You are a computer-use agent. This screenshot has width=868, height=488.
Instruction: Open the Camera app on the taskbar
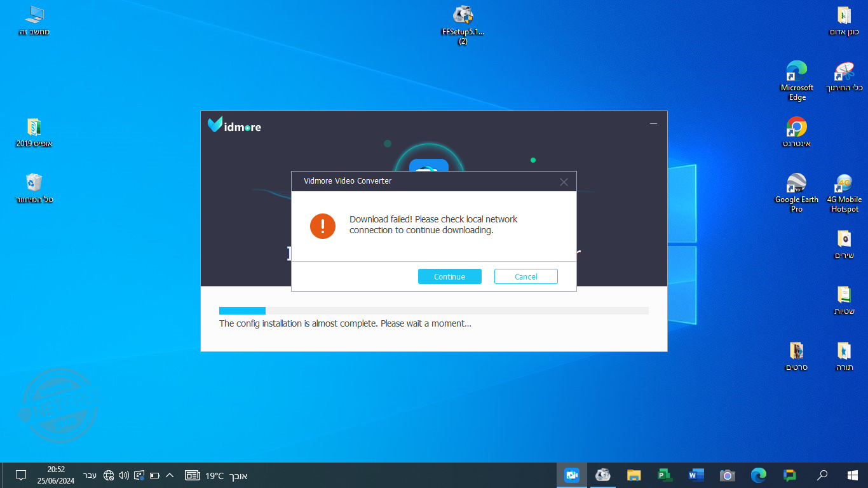728,475
